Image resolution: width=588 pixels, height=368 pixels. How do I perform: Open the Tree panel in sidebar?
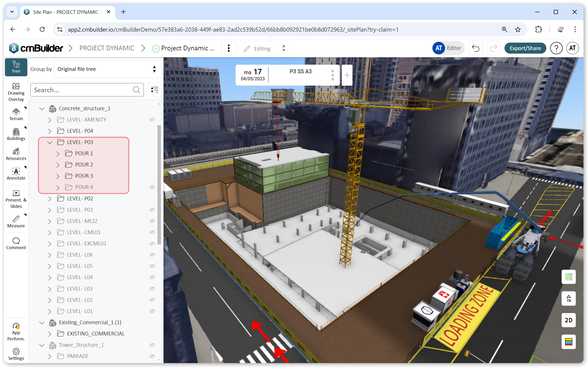[x=16, y=67]
